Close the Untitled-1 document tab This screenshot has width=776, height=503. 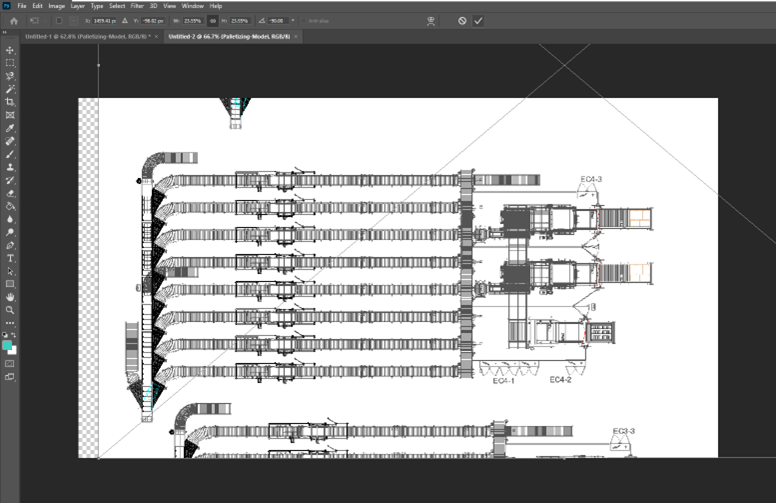pos(156,37)
